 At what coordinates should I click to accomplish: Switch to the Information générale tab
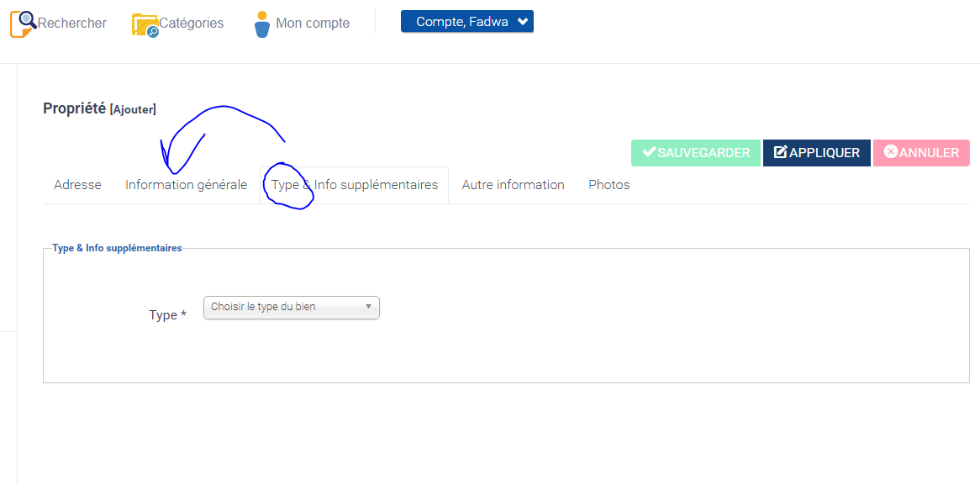click(187, 185)
